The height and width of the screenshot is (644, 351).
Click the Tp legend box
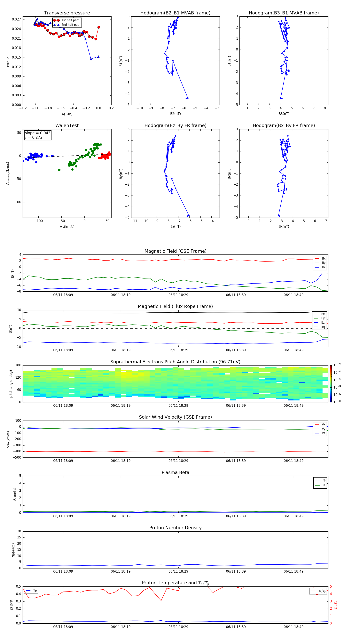[31, 591]
